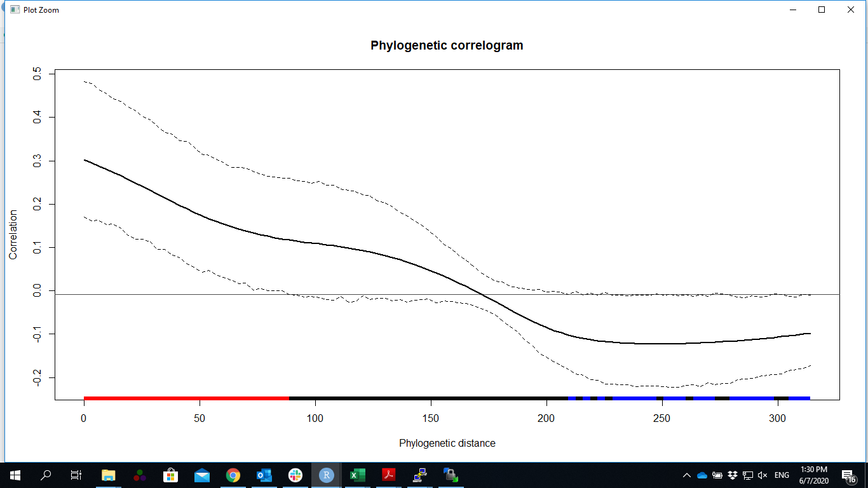Open Adobe Acrobat from the taskbar
This screenshot has height=488, width=868.
(389, 475)
